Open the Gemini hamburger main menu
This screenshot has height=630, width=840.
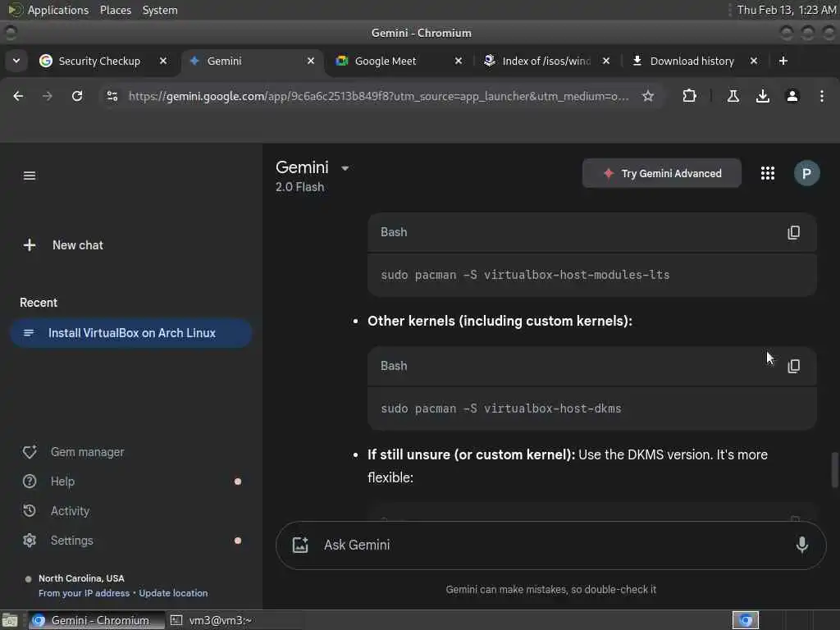(30, 176)
